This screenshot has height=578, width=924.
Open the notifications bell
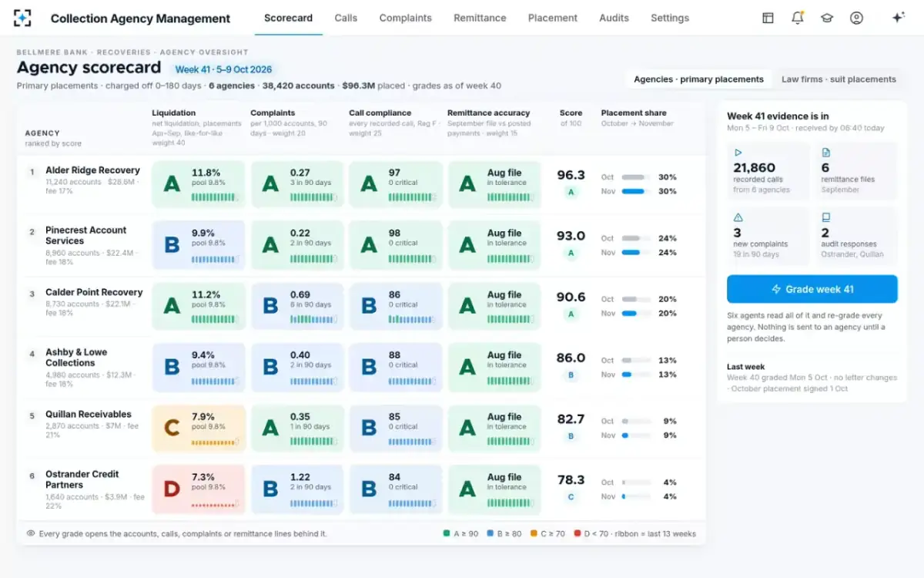click(798, 18)
